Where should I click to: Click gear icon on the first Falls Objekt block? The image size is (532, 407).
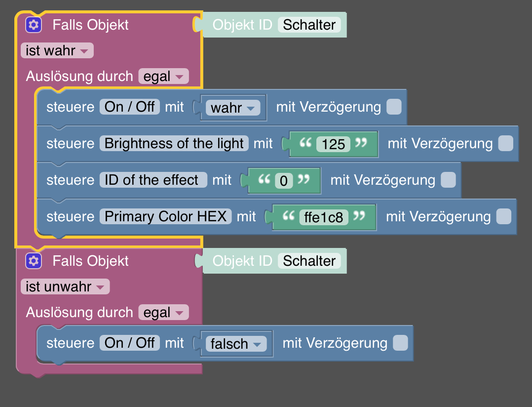pyautogui.click(x=34, y=24)
